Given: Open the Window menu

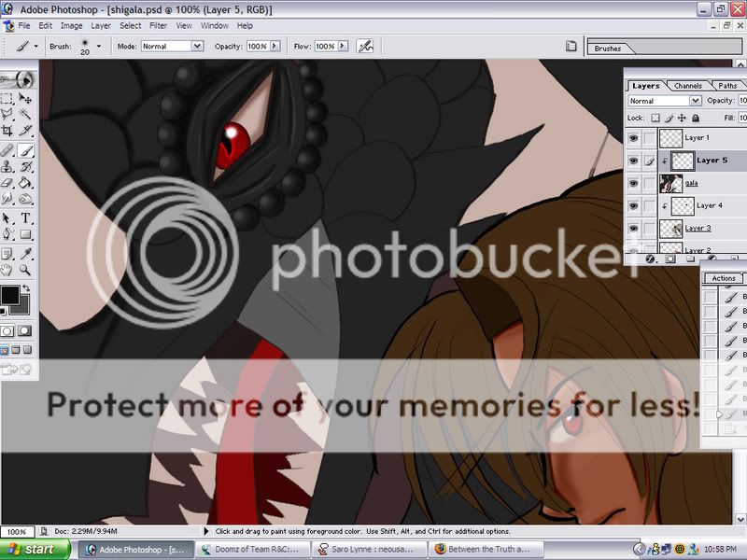Looking at the screenshot, I should 215,26.
